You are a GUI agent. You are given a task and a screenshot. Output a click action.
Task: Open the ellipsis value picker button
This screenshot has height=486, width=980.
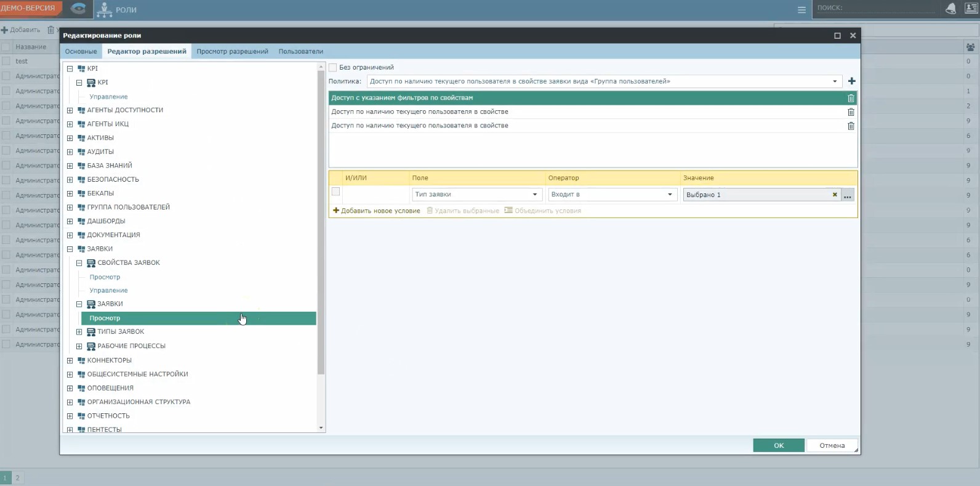(x=848, y=195)
